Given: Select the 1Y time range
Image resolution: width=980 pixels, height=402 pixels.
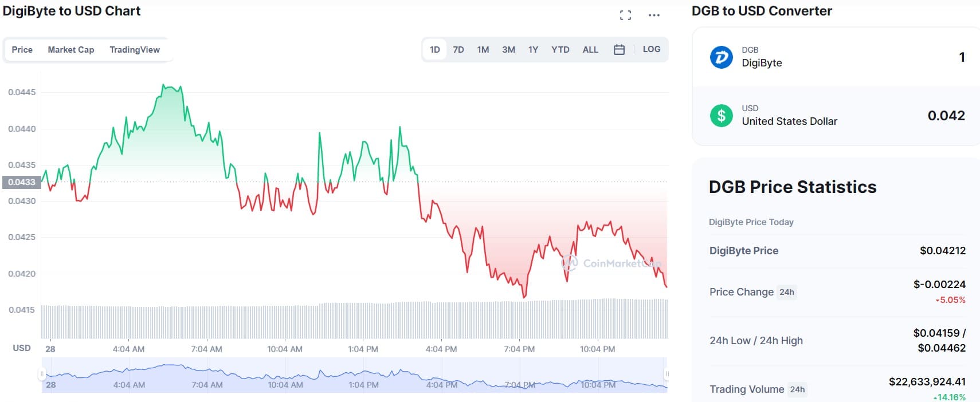Looking at the screenshot, I should [x=533, y=50].
